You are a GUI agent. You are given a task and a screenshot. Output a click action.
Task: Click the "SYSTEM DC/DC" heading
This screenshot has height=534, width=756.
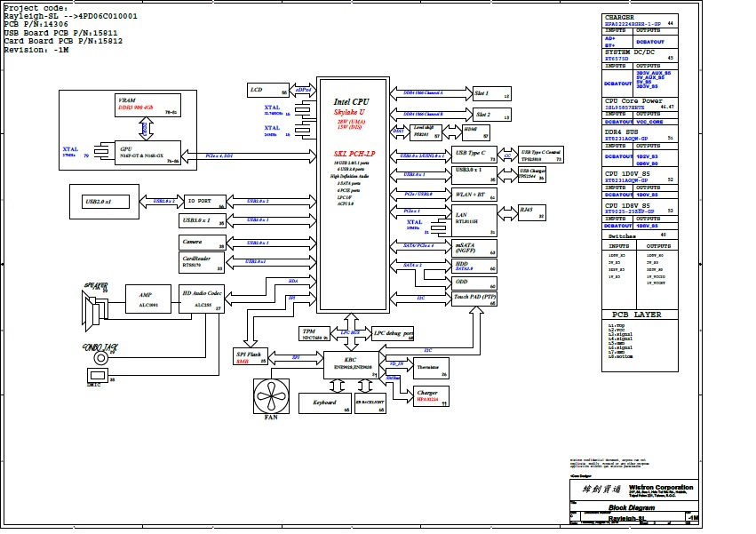[630, 52]
